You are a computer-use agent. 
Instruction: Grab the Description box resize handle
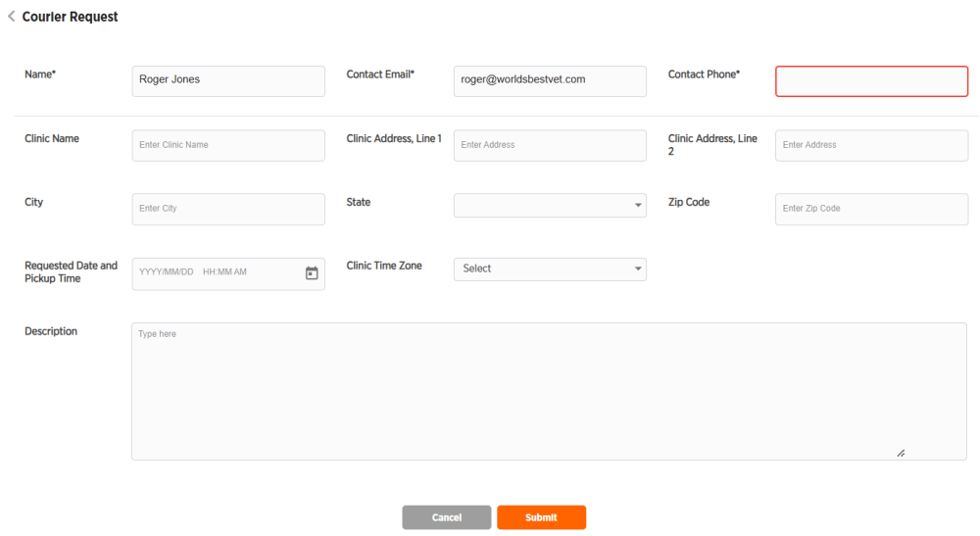901,453
